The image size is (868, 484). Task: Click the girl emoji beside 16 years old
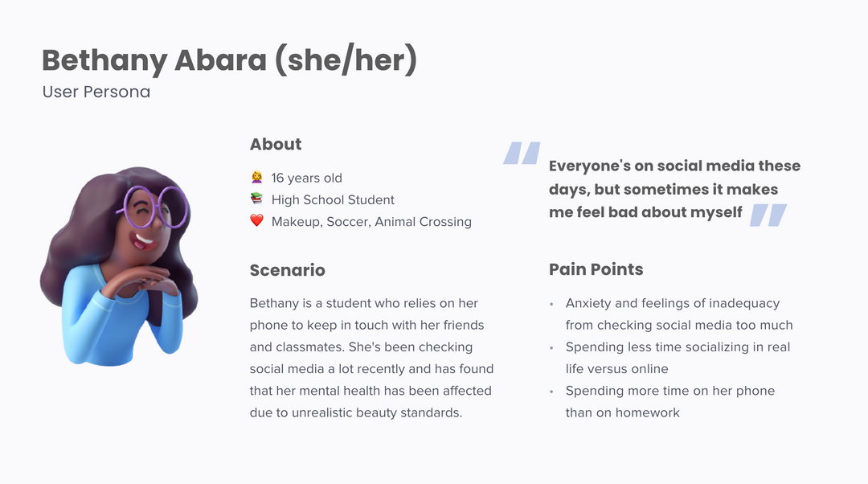pos(256,177)
